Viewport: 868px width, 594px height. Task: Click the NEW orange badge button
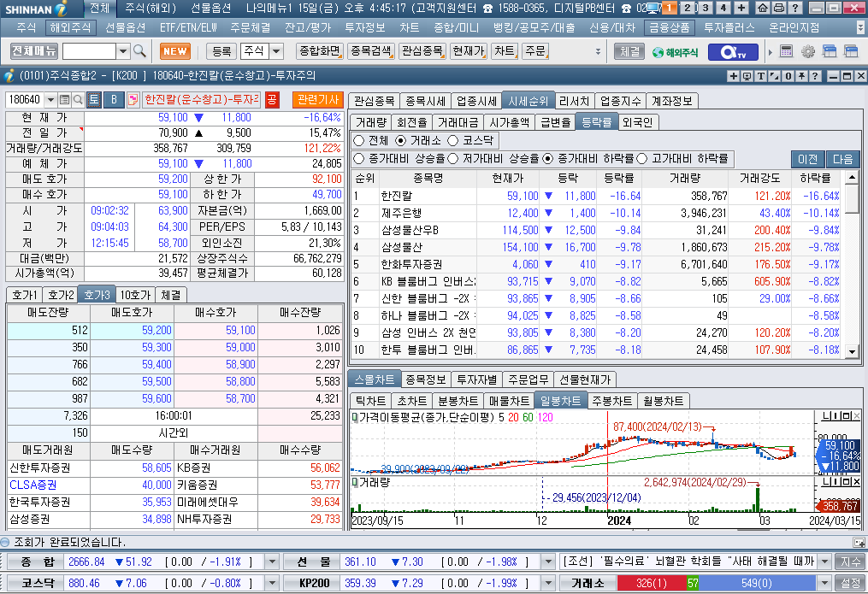coord(175,51)
